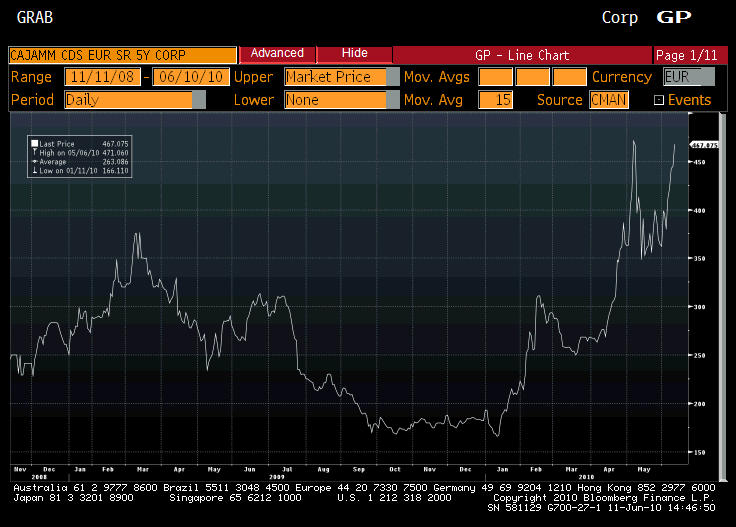Click the Advanced button
Image resolution: width=736 pixels, height=527 pixels.
tap(277, 54)
